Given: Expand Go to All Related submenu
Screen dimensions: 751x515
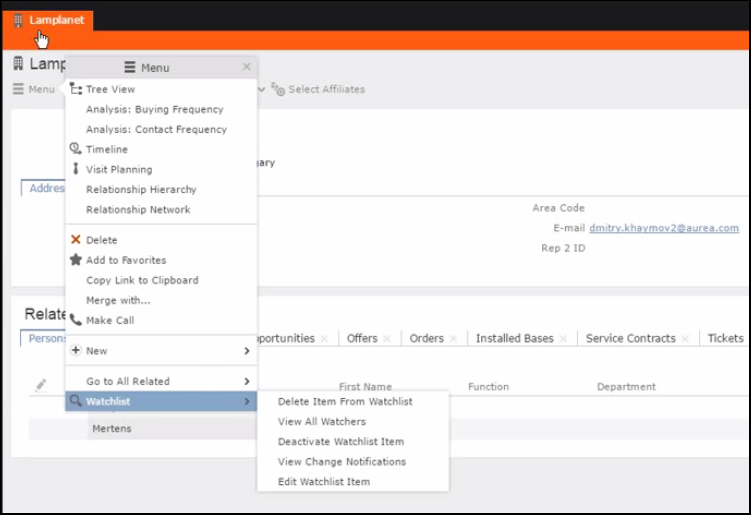Looking at the screenshot, I should (246, 381).
